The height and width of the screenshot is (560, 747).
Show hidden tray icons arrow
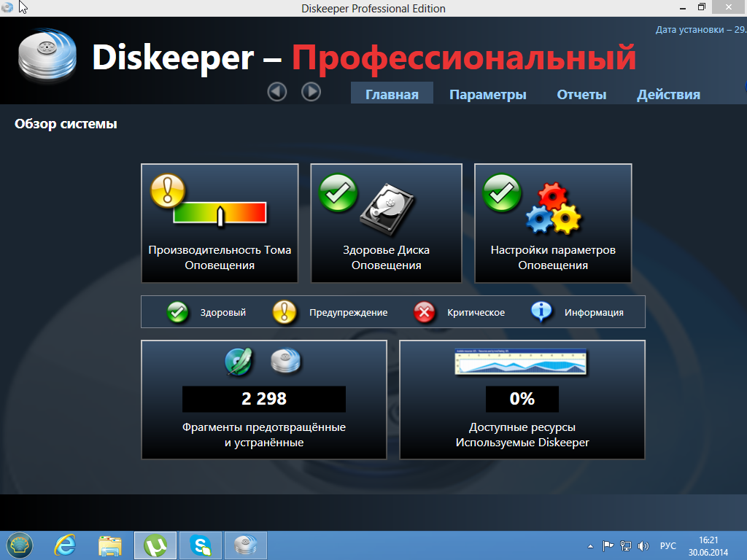coord(590,546)
